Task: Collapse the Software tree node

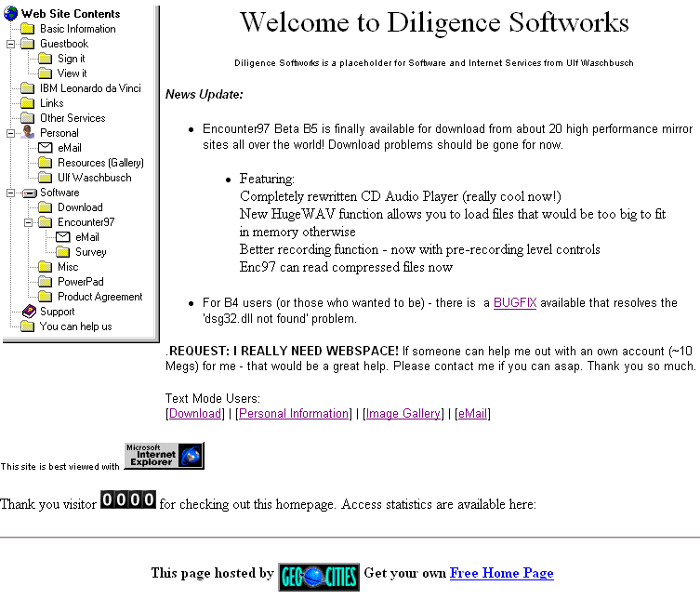Action: (x=10, y=193)
